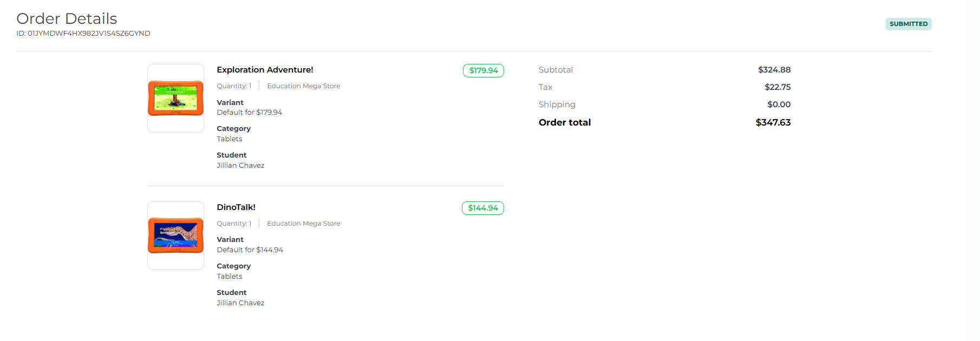Click the Subtotal amount $324.88
The height and width of the screenshot is (341, 980).
click(x=774, y=70)
